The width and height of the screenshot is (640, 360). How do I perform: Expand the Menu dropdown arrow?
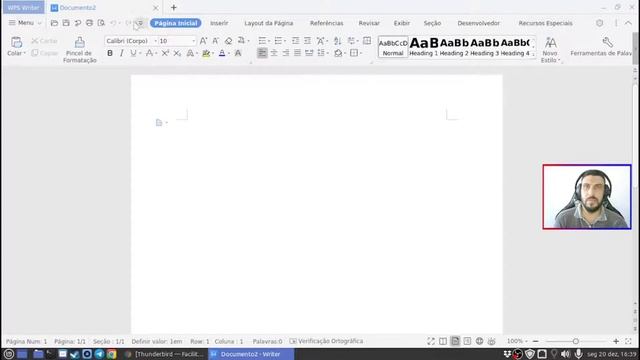pyautogui.click(x=40, y=23)
